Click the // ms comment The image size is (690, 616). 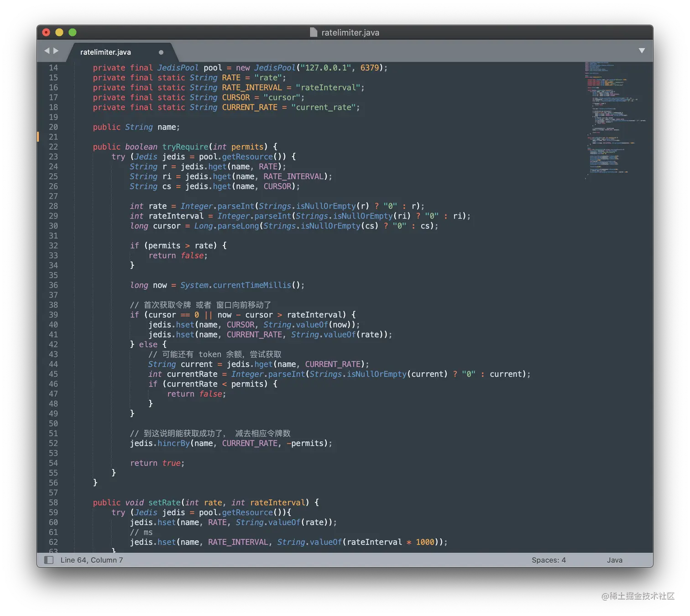point(141,532)
